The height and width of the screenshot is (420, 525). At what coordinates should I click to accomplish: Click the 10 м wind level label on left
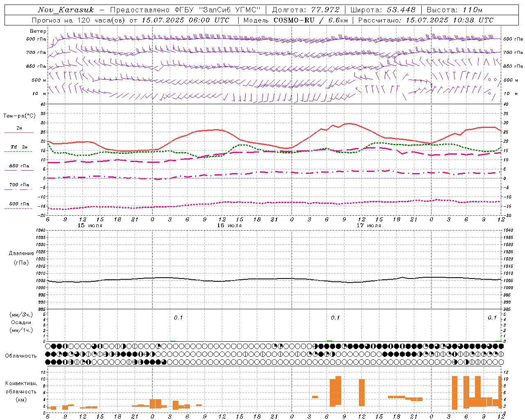tap(39, 94)
